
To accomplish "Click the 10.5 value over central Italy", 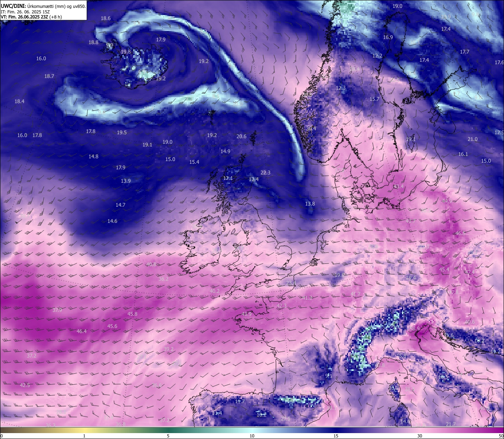I will (x=443, y=377).
